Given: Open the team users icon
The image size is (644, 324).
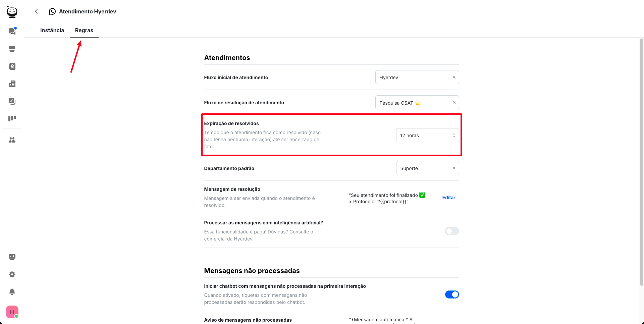Looking at the screenshot, I should [x=12, y=140].
